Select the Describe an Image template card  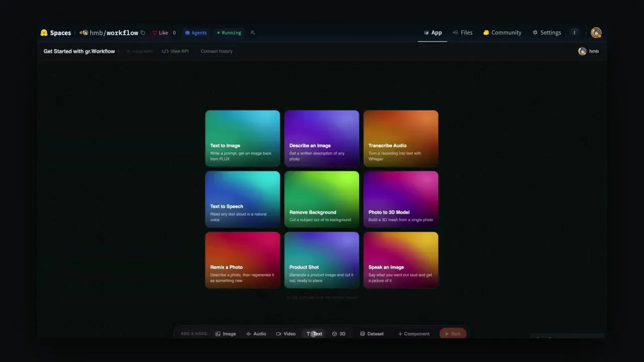click(x=321, y=138)
